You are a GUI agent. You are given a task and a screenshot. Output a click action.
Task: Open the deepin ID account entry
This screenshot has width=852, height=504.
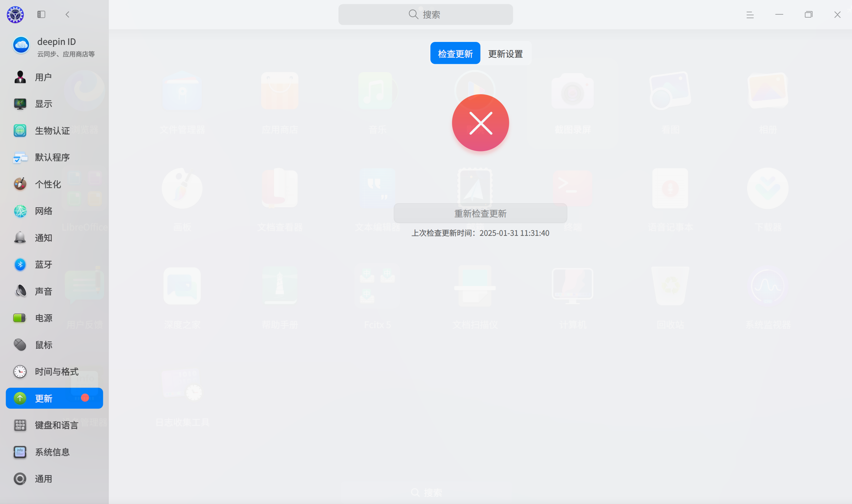point(54,46)
